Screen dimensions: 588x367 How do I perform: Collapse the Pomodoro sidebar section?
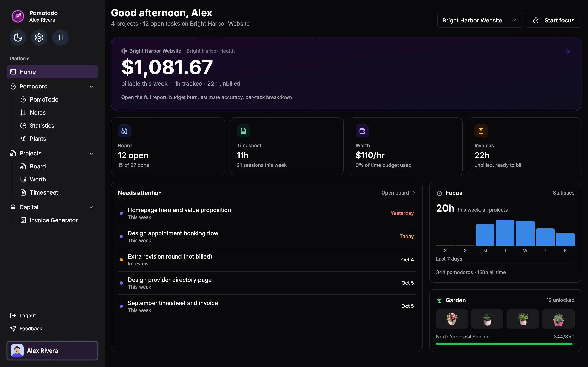coord(91,86)
